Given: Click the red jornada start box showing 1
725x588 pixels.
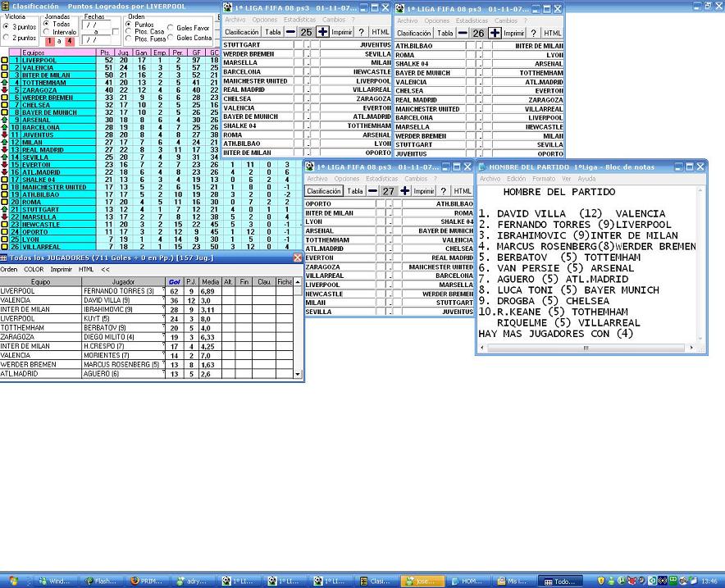Looking at the screenshot, I should 49,41.
